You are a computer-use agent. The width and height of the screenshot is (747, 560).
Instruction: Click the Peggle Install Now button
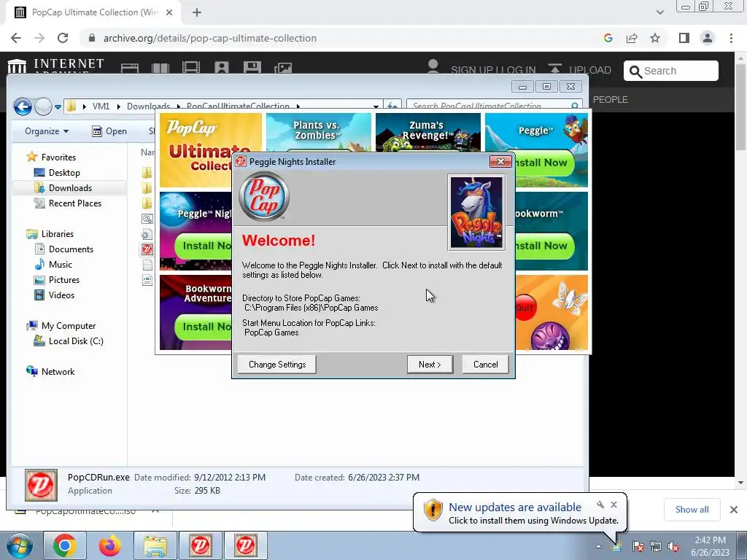[544, 163]
